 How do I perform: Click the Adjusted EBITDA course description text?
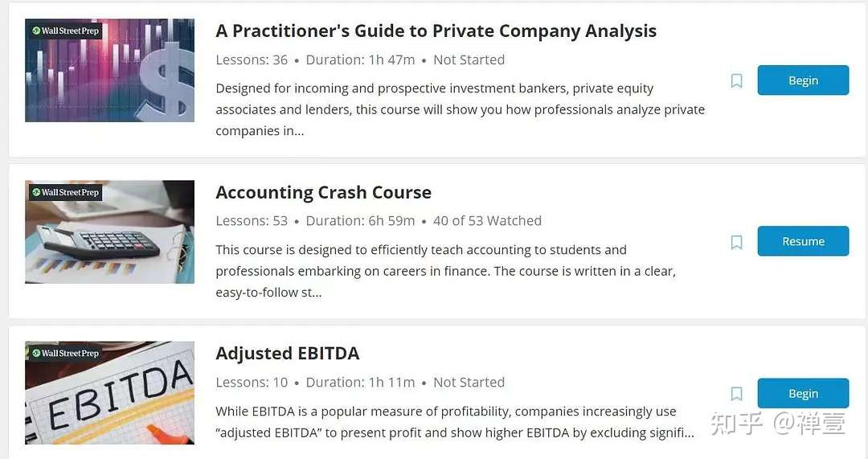tap(454, 422)
